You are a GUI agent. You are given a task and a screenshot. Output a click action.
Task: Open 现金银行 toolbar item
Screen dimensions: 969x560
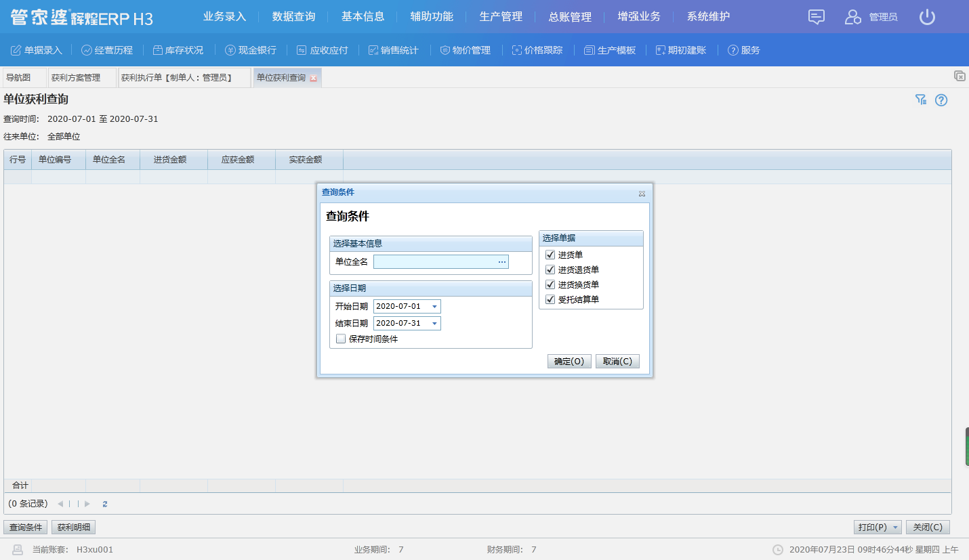251,50
